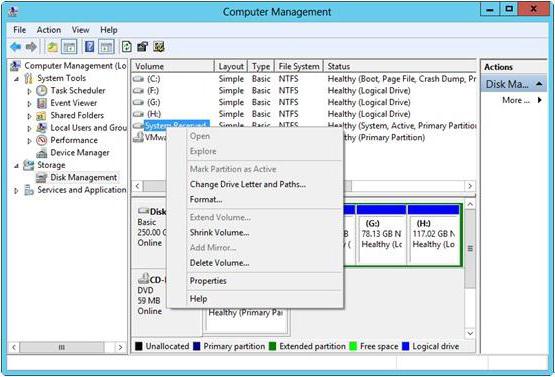Click the Forward arrow toolbar icon
The image size is (555, 377).
click(x=31, y=47)
